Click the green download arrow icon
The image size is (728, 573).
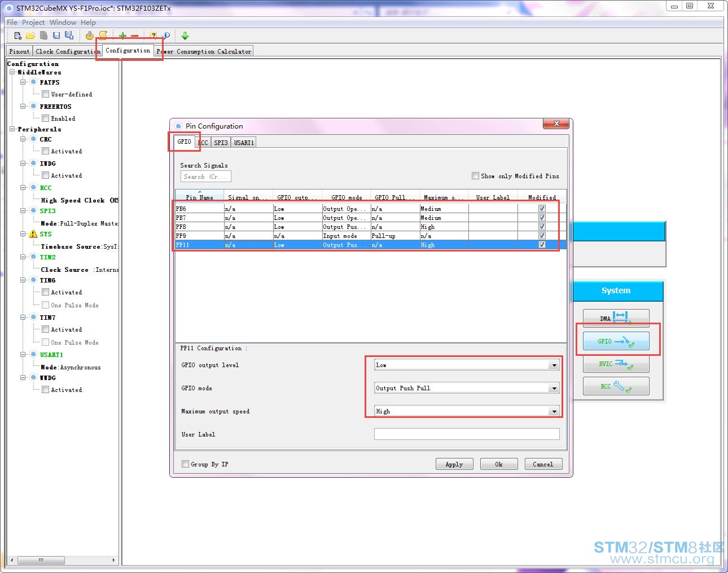pos(185,36)
